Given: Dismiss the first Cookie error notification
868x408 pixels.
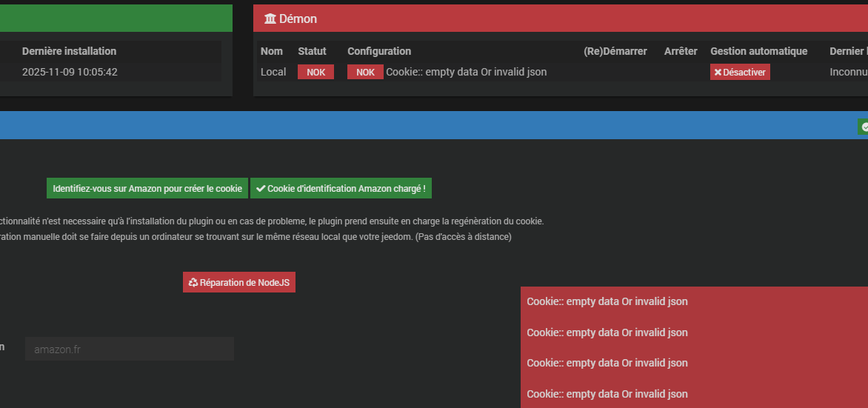Looking at the screenshot, I should (x=694, y=302).
